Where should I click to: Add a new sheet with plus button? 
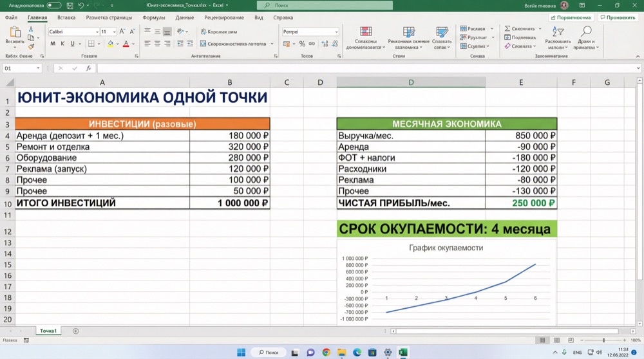pos(75,331)
